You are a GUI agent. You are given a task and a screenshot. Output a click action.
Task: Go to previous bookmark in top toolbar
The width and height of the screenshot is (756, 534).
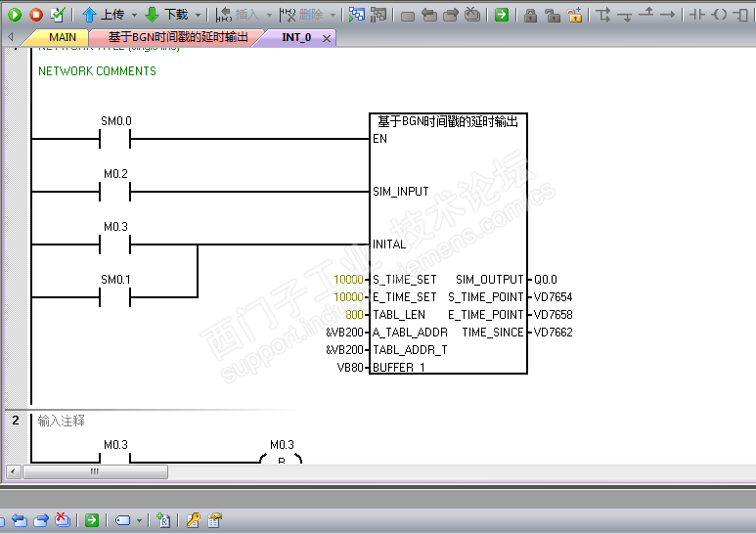429,15
